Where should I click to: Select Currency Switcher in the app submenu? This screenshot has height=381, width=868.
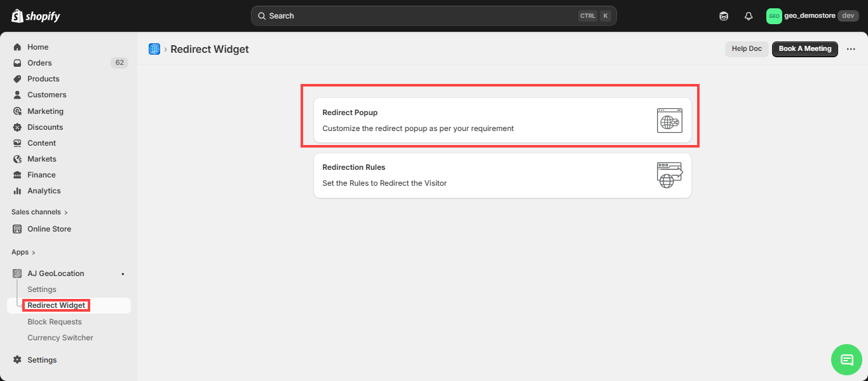60,338
